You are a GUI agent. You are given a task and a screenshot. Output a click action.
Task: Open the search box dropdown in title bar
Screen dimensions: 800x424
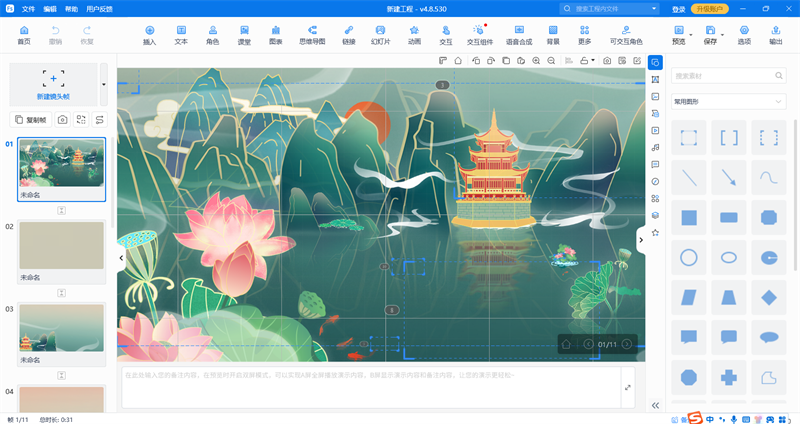[x=654, y=9]
